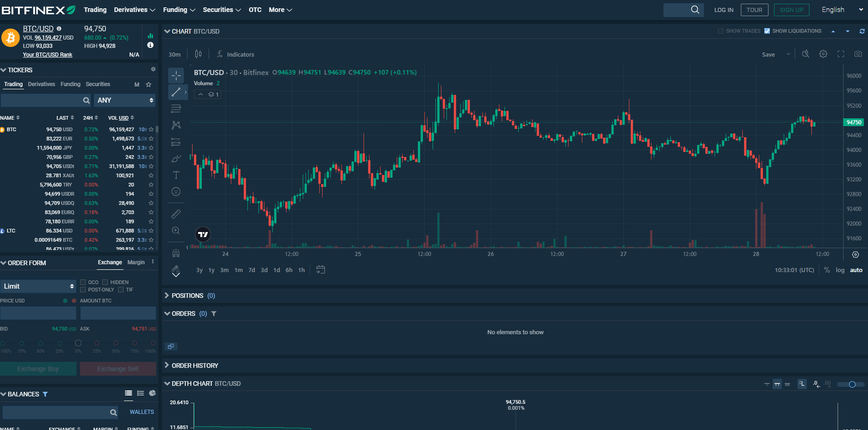This screenshot has height=430, width=868.
Task: Tick the Post-Only order checkbox
Action: [83, 290]
